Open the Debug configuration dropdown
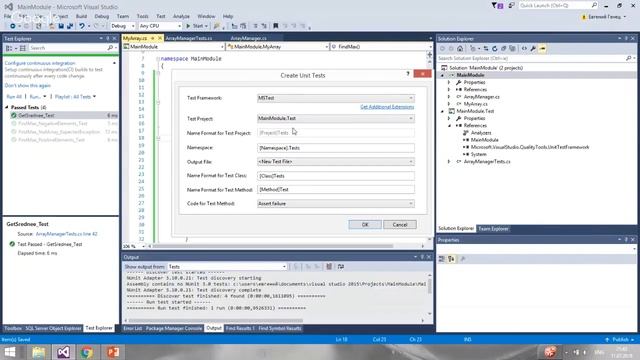 122,26
